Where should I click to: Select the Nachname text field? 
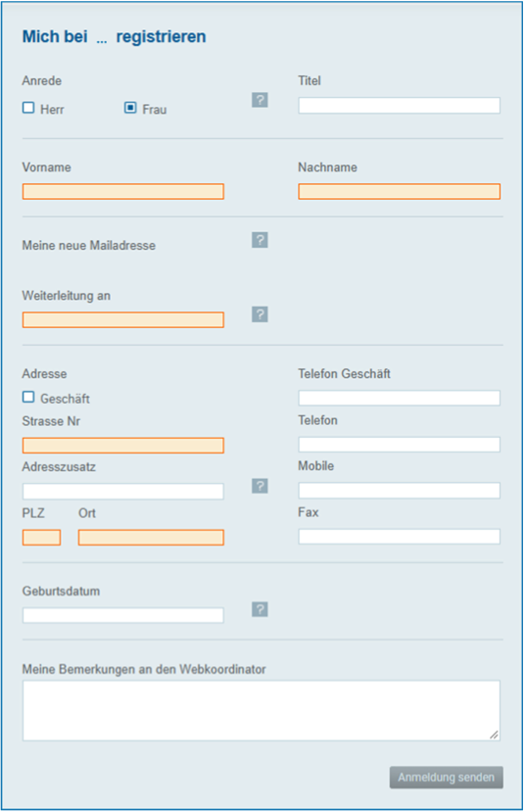[400, 192]
